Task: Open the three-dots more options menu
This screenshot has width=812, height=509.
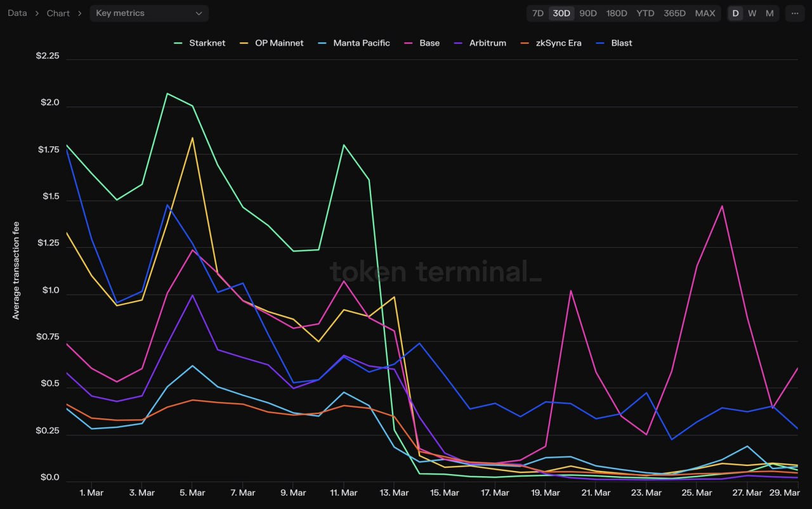Action: click(x=795, y=13)
